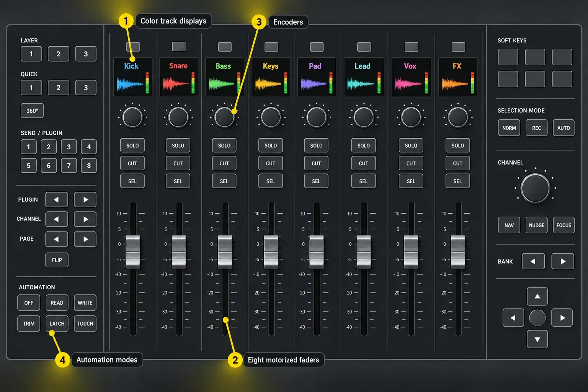Click the PAGE left arrow
The height and width of the screenshot is (392, 588).
[x=57, y=239]
